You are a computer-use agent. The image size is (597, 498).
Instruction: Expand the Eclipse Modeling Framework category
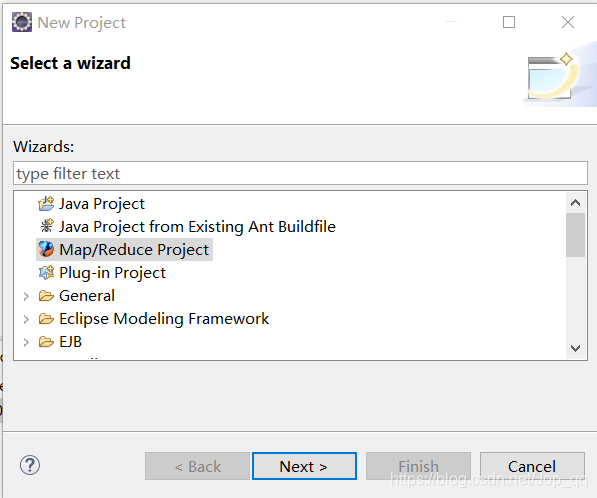pyautogui.click(x=26, y=319)
